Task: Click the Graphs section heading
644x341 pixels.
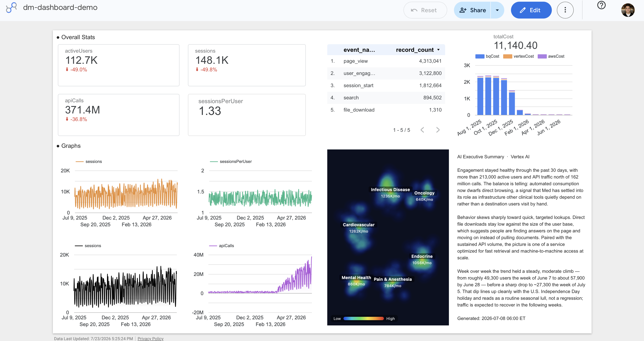Action: pos(71,146)
